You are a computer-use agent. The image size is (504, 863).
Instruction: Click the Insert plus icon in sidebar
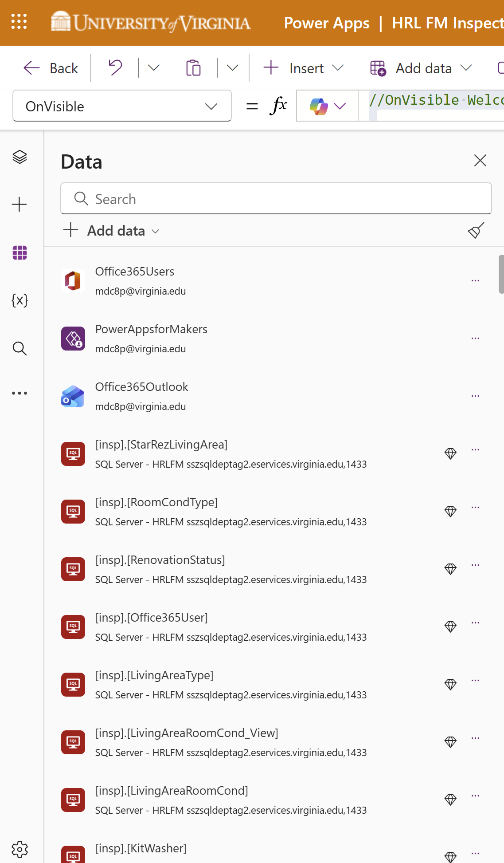point(20,205)
